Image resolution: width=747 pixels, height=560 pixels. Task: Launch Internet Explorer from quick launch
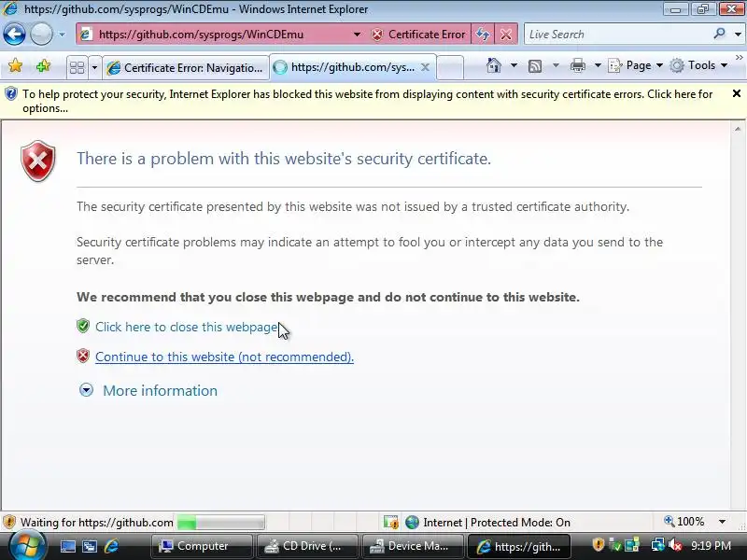[111, 546]
